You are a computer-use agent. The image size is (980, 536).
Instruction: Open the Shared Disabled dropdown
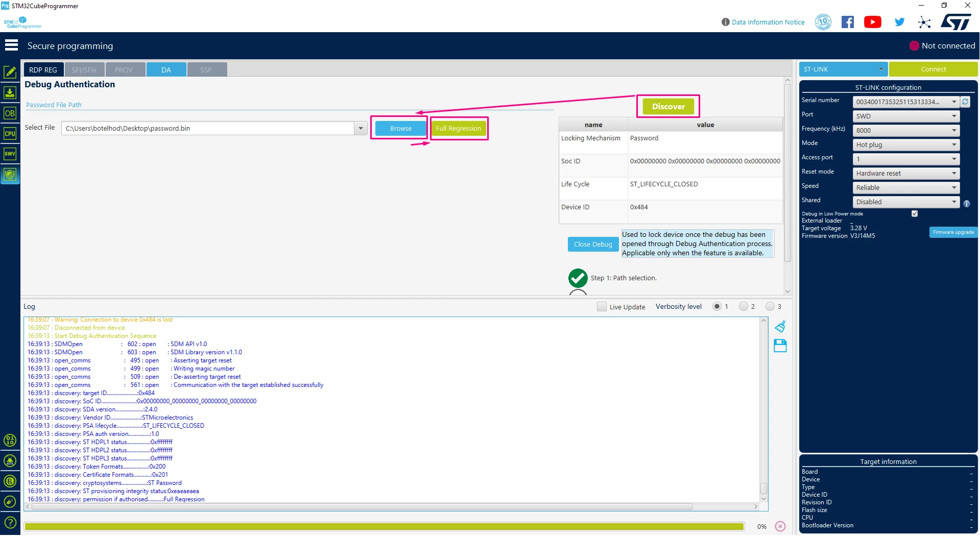click(x=906, y=202)
